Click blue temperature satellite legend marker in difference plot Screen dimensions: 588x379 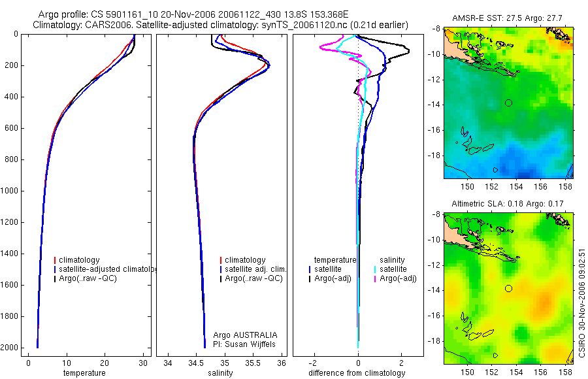click(x=310, y=269)
